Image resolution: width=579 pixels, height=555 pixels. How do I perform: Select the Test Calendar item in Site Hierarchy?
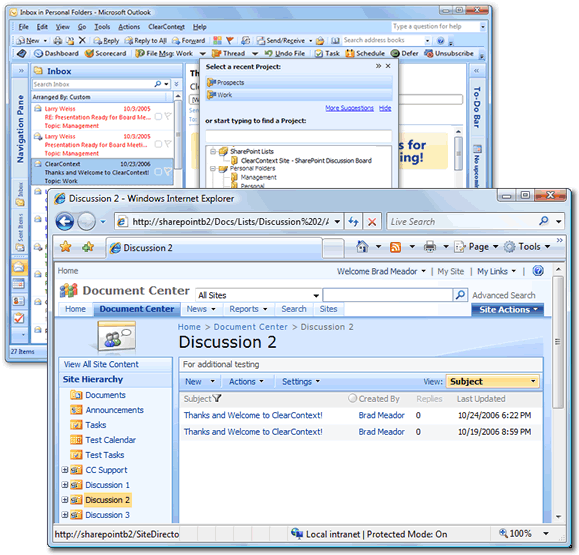pyautogui.click(x=110, y=440)
